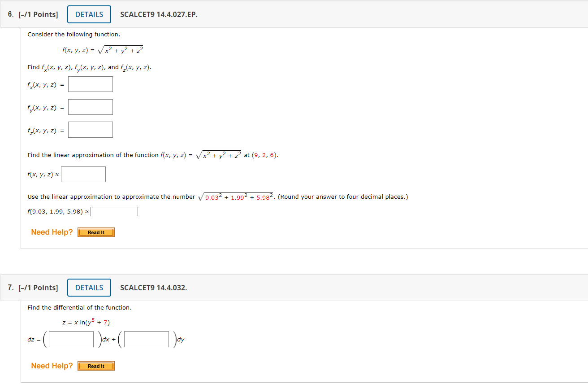Click the linear approximation answer field
The height and width of the screenshot is (389, 588).
click(83, 174)
